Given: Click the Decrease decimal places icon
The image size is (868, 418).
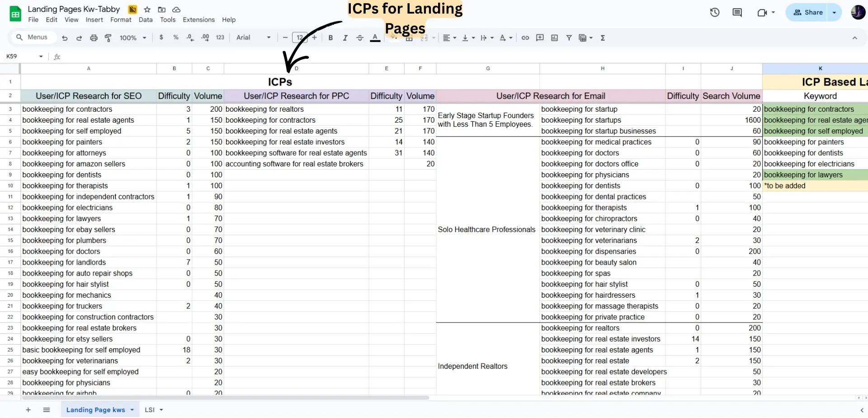Looking at the screenshot, I should click(190, 38).
